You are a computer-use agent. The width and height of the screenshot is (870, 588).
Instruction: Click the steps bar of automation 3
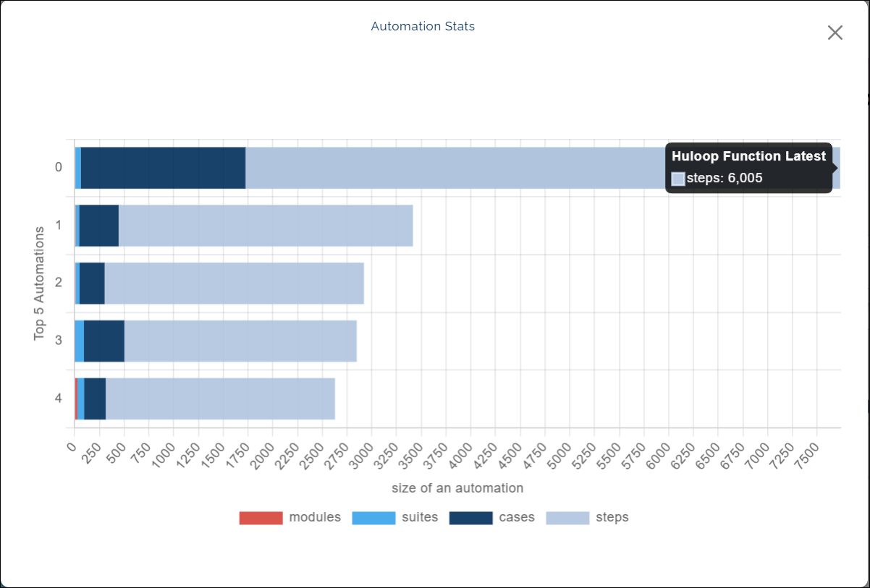coord(240,341)
